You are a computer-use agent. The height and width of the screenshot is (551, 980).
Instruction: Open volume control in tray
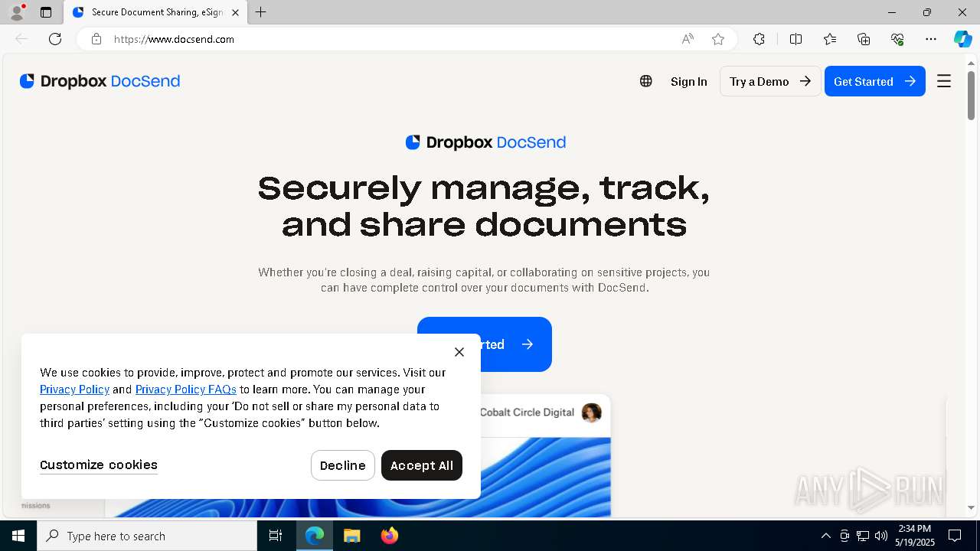881,536
